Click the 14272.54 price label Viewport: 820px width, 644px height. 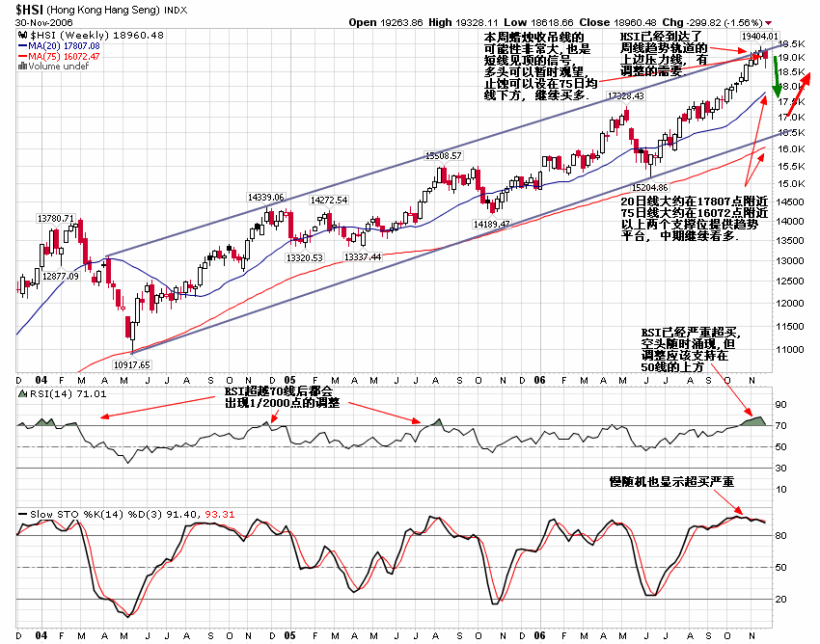click(329, 200)
